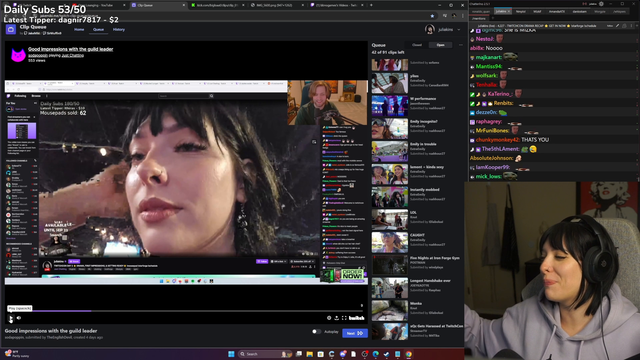640x360 pixels.
Task: Open Google Chrome from the taskbar
Action: (408, 354)
